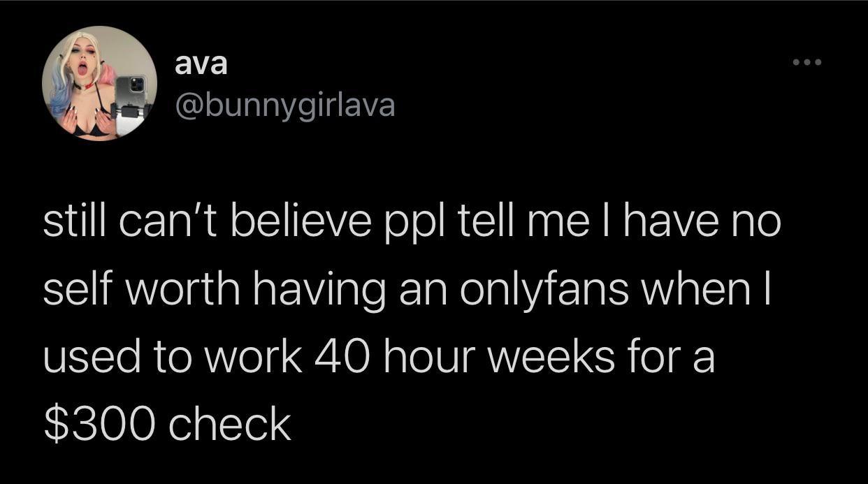Click the tweet's first line of text
868x484 pixels.
(411, 225)
